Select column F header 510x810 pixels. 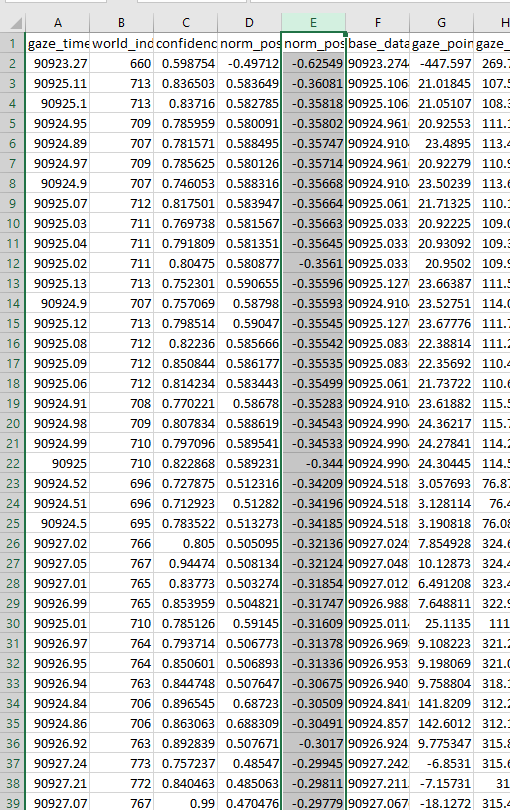click(x=378, y=23)
